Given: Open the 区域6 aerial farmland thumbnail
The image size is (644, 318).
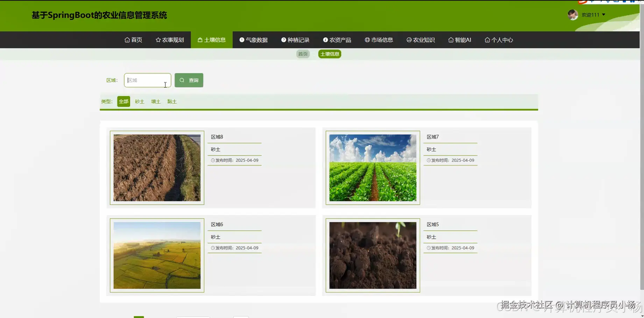Looking at the screenshot, I should pyautogui.click(x=157, y=255).
